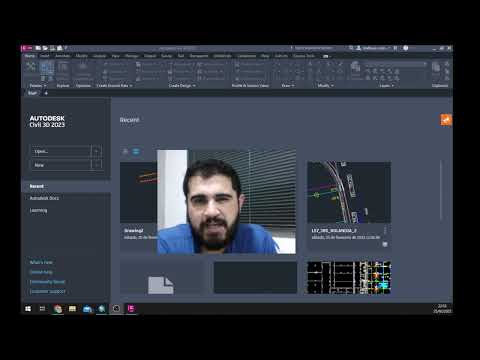Viewport: 480px width, 360px height.
Task: Open the Survey ribbon tab
Action: click(166, 56)
